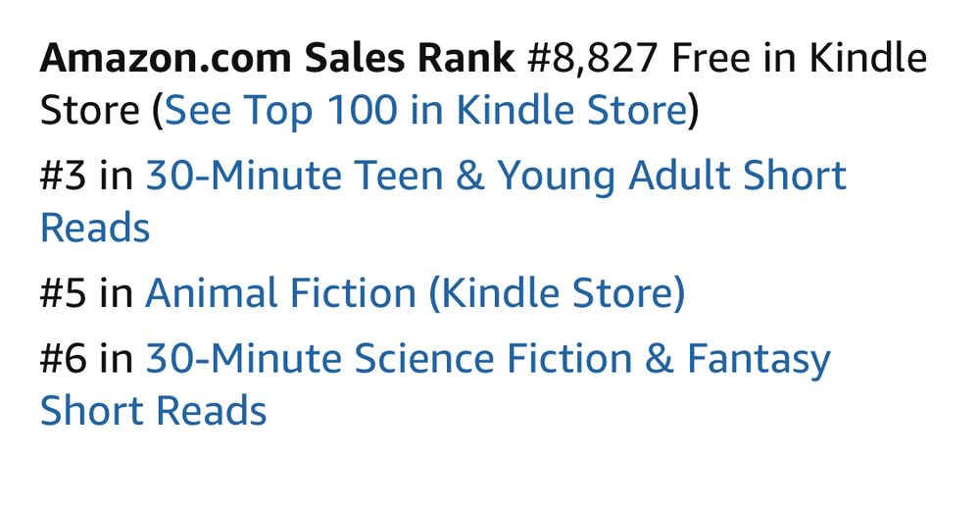Screen dimensions: 980x511
Task: Open the See Top 100 in Kindle Store link
Action: pyautogui.click(x=425, y=111)
